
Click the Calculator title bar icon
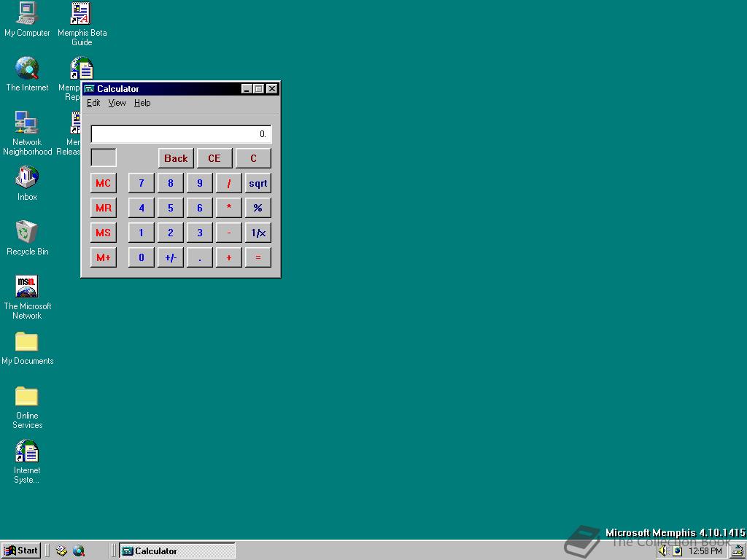(x=89, y=88)
